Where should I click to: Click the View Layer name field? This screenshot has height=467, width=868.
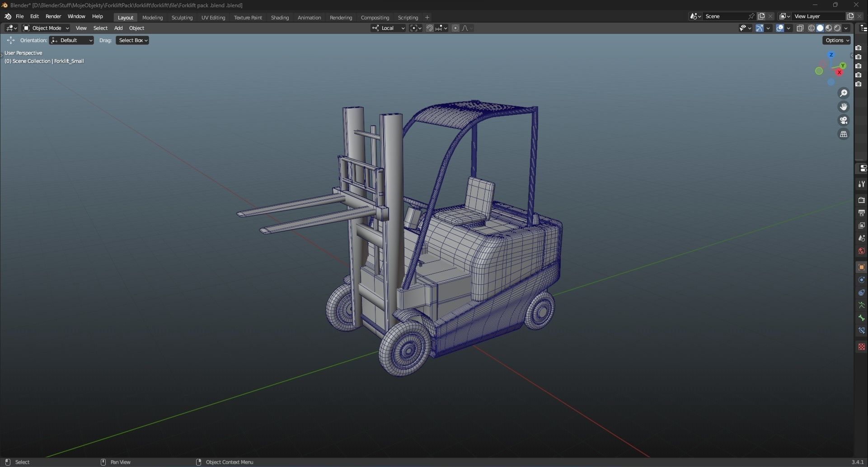point(818,16)
